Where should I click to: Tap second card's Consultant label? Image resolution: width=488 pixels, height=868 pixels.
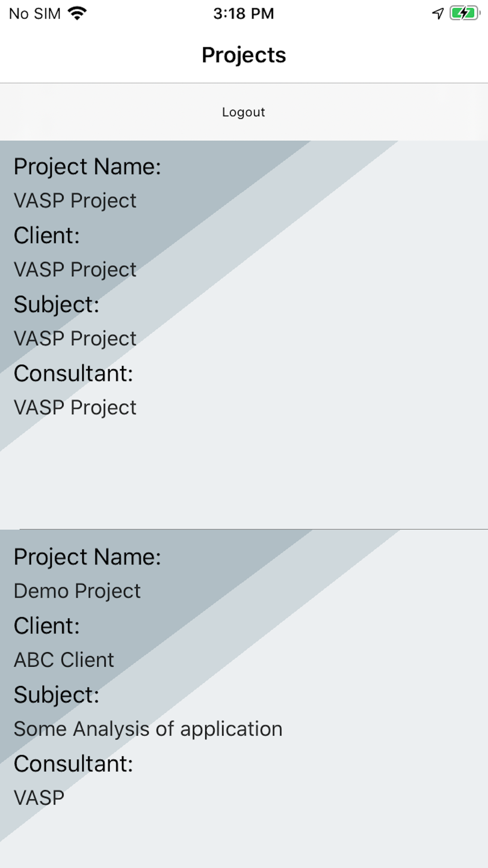(73, 764)
